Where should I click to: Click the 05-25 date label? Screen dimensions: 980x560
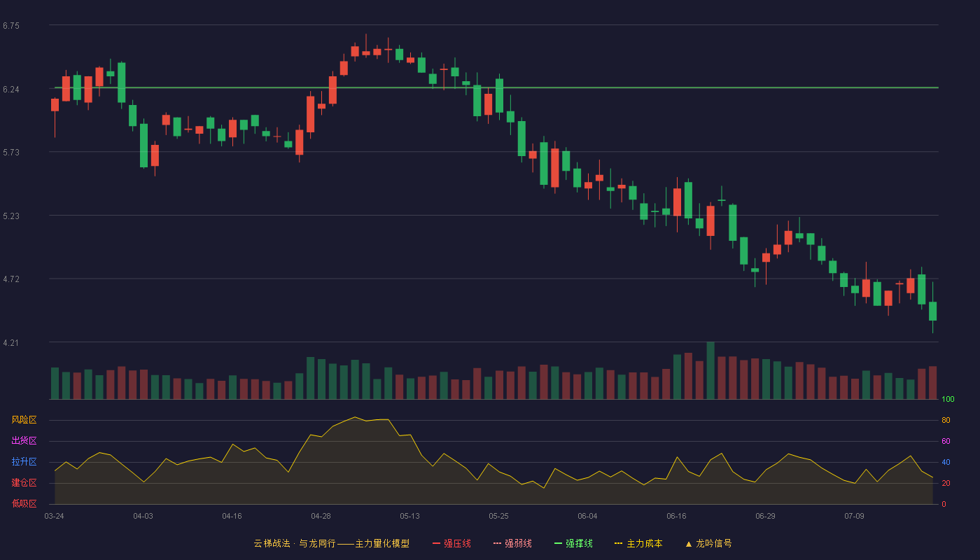498,516
